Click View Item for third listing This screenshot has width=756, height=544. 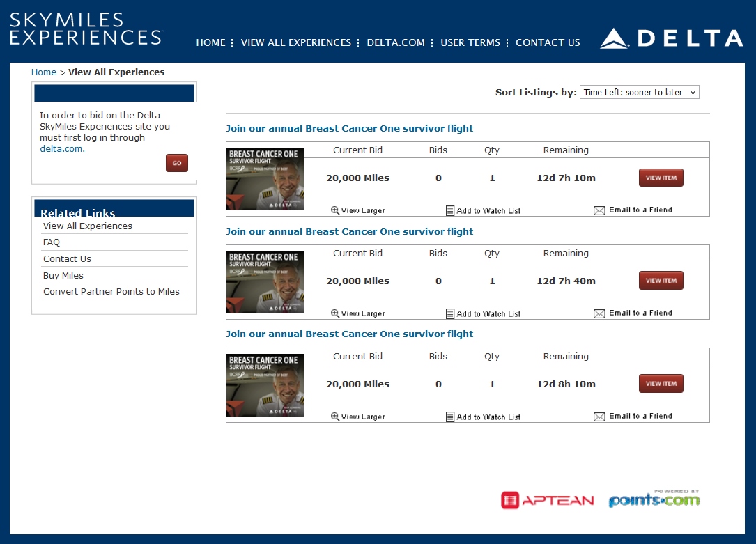tap(661, 384)
